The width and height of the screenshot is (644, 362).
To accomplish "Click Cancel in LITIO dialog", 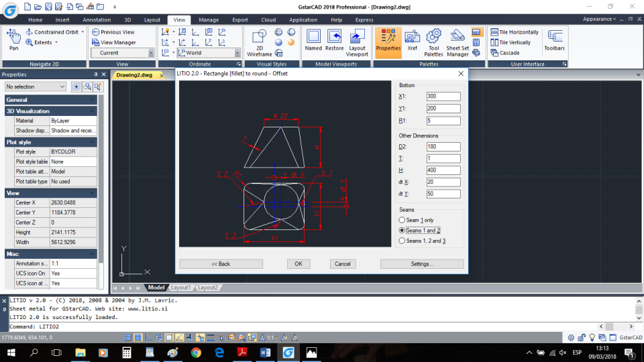I will point(343,264).
